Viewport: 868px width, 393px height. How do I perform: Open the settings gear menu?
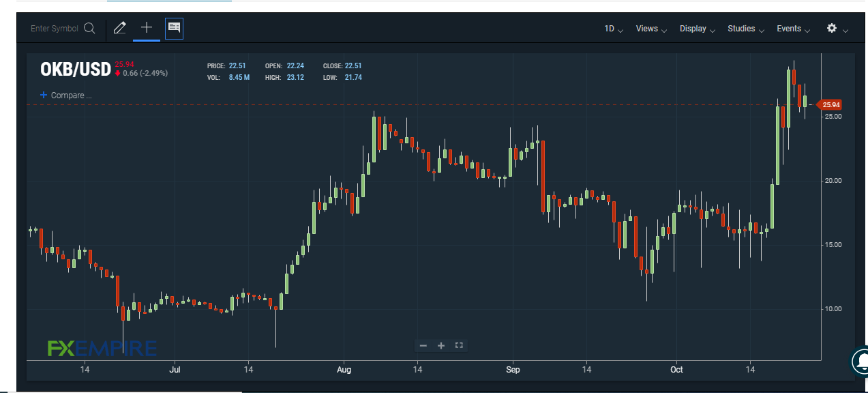(x=831, y=28)
